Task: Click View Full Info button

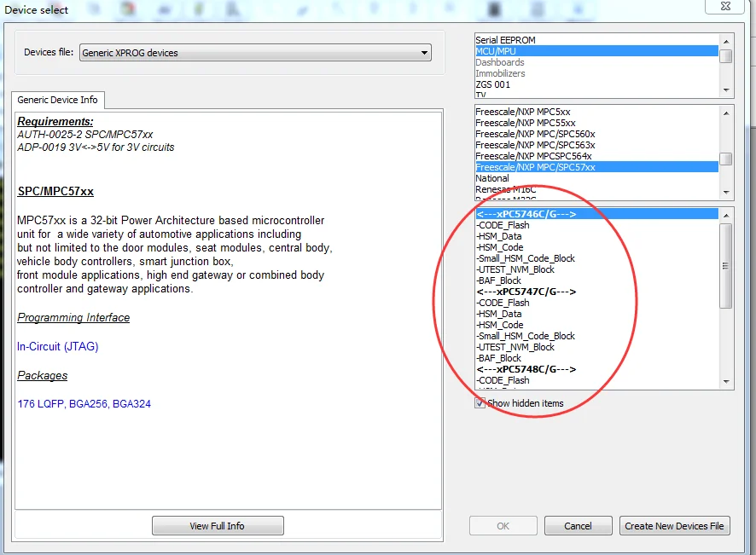Action: coord(218,526)
